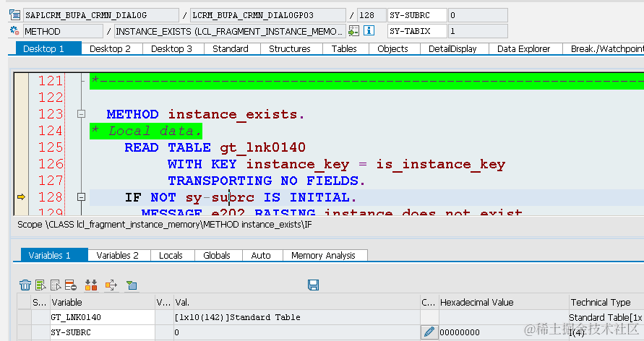Click the METHOD event type field
The image size is (644, 341).
[x=63, y=31]
